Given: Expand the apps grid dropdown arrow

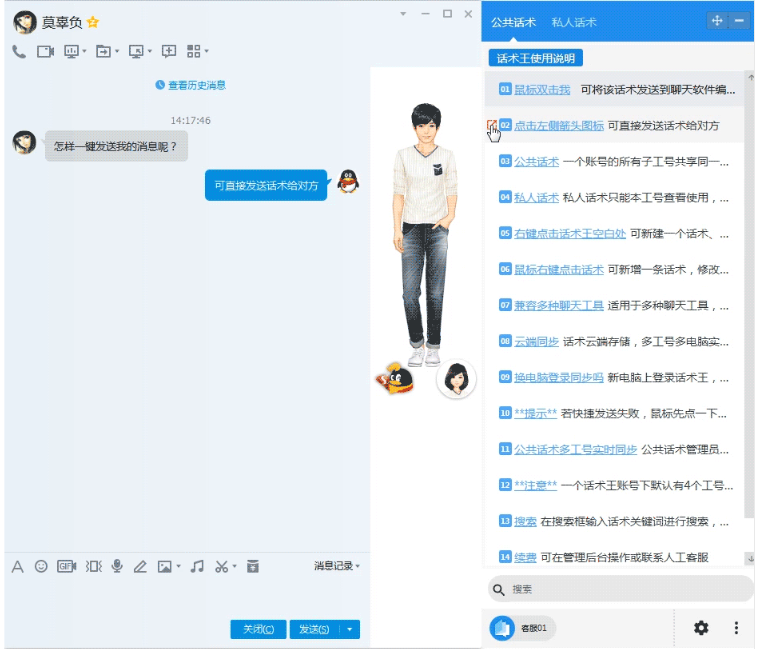Looking at the screenshot, I should (x=207, y=51).
